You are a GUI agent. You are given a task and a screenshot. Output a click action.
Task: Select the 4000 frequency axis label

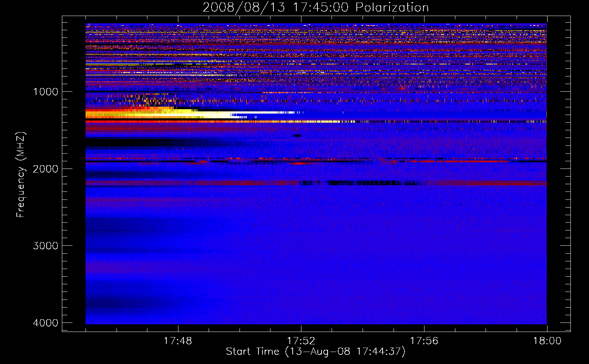(46, 323)
